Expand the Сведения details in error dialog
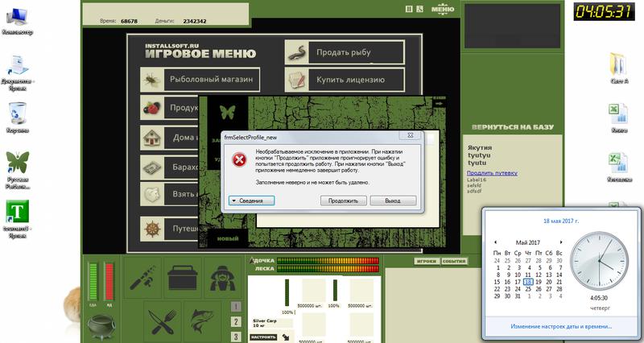The image size is (644, 343). coord(251,200)
